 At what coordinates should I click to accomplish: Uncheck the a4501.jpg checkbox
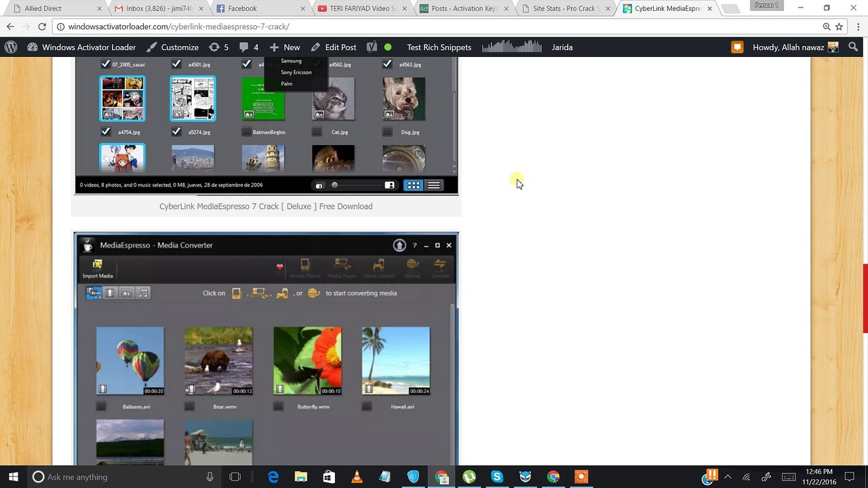point(176,64)
